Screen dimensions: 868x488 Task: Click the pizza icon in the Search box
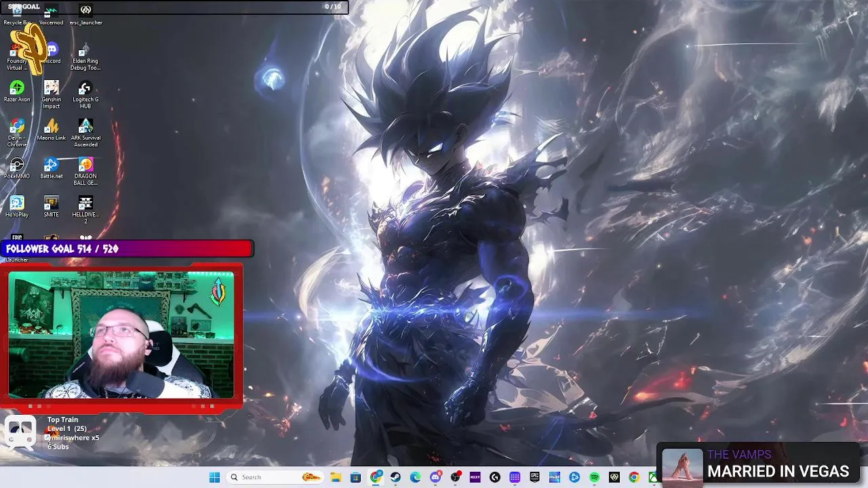click(x=311, y=477)
